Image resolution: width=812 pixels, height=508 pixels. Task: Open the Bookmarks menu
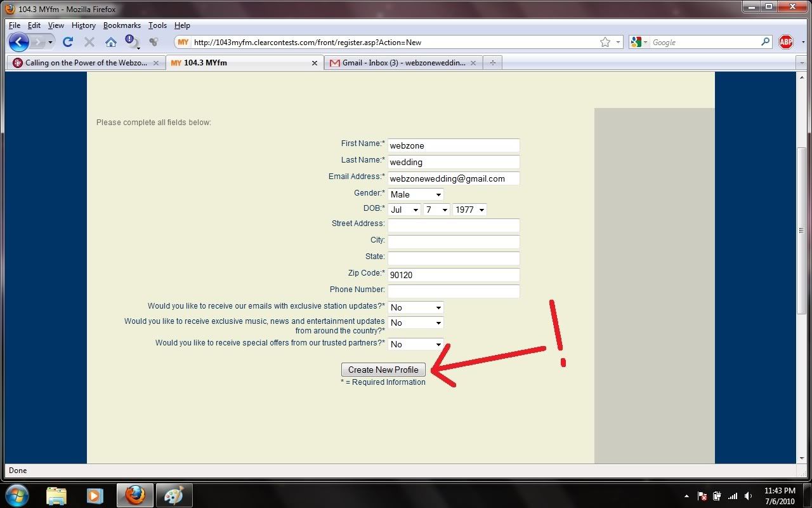(122, 25)
